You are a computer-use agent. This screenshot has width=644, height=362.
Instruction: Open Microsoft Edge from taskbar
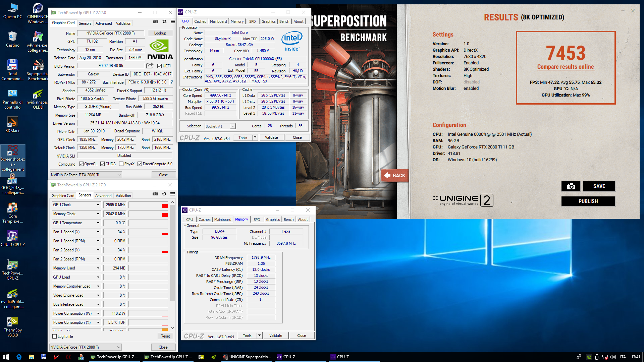click(x=19, y=357)
